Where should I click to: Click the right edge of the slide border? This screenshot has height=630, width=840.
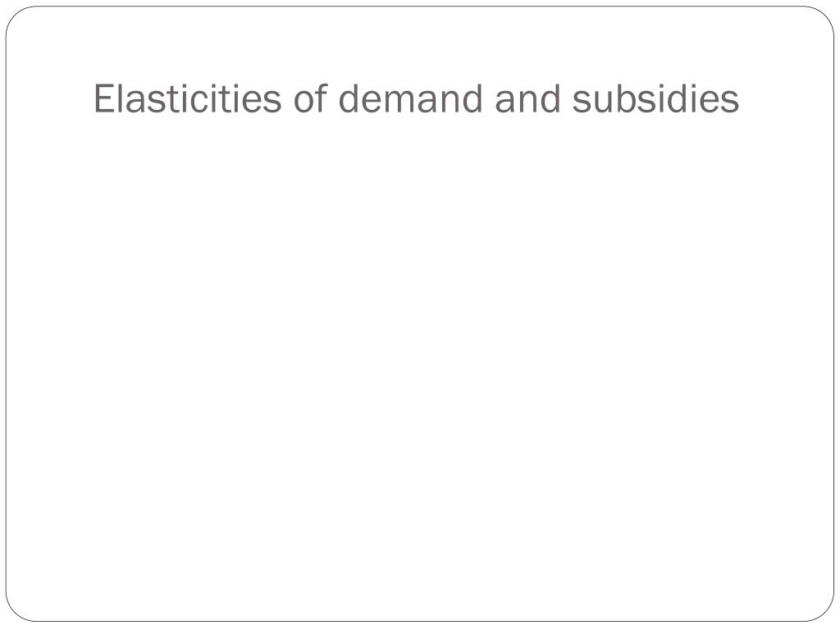tap(834, 315)
